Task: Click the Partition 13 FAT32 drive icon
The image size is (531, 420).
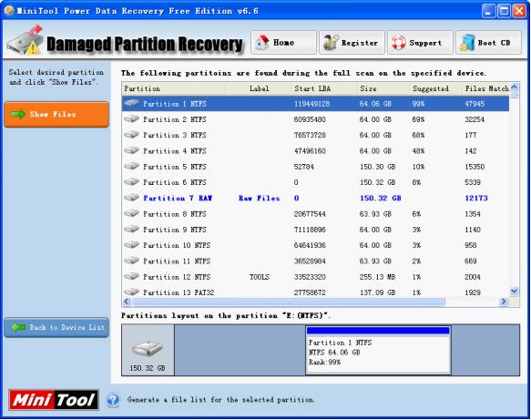Action: click(x=131, y=292)
